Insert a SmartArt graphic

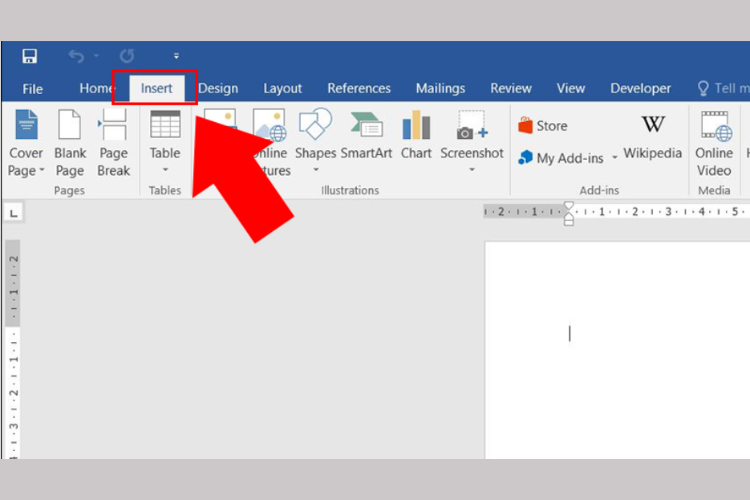(366, 136)
